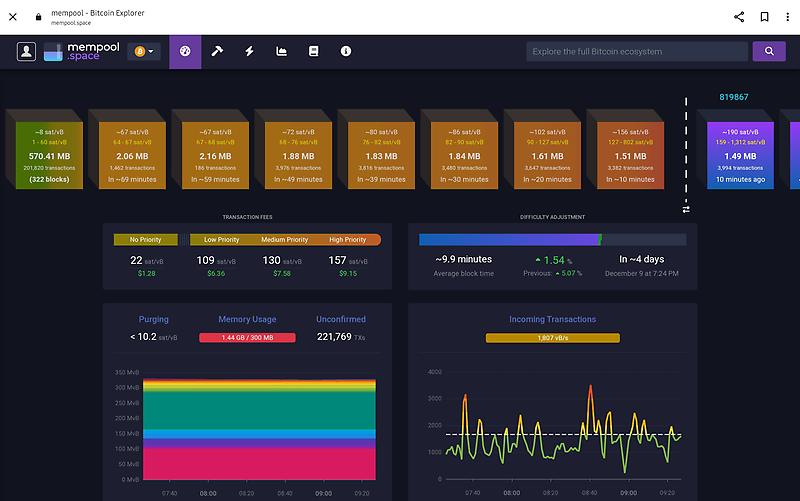This screenshot has height=501, width=800.
Task: Click the red Memory Usage bar
Action: click(x=247, y=338)
